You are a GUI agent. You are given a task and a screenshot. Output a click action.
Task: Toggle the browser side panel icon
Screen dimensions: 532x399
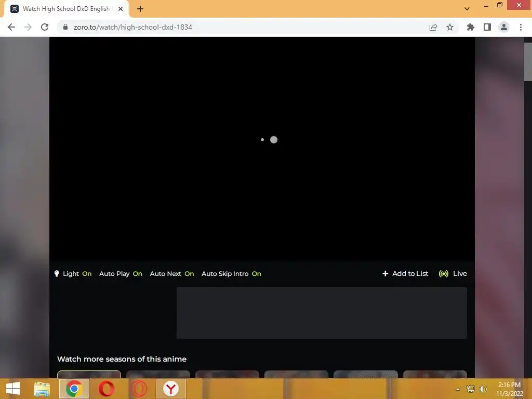click(x=487, y=27)
